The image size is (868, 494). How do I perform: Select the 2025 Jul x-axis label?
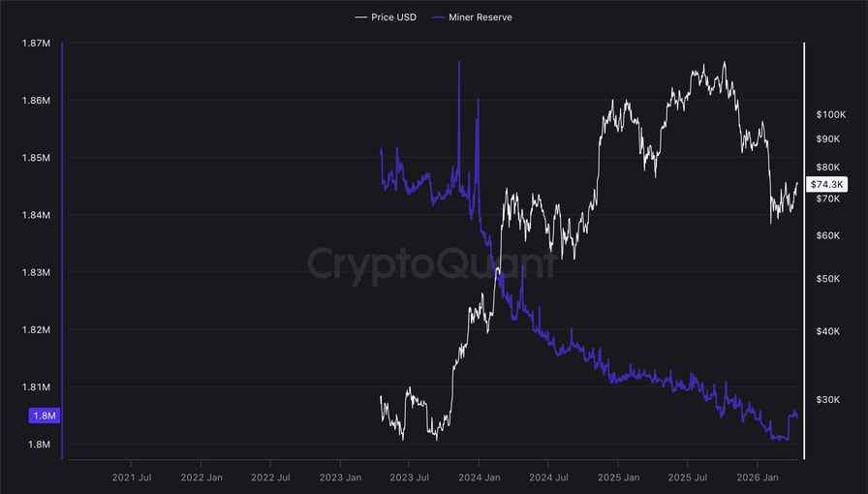coord(686,478)
